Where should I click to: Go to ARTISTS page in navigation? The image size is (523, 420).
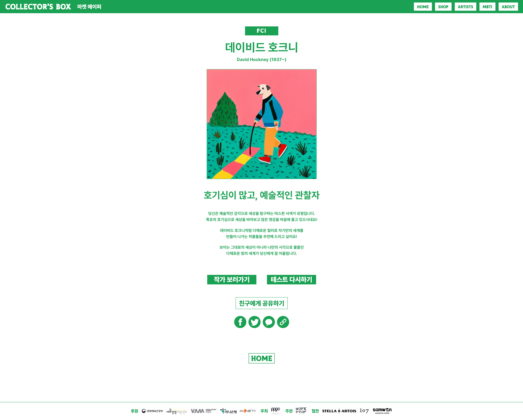(x=465, y=7)
